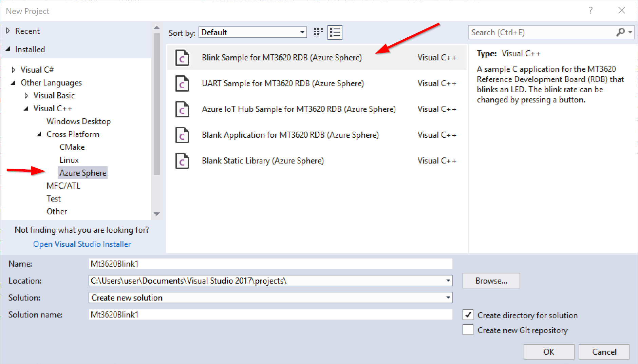Click the Blank Application template file icon

coord(182,135)
